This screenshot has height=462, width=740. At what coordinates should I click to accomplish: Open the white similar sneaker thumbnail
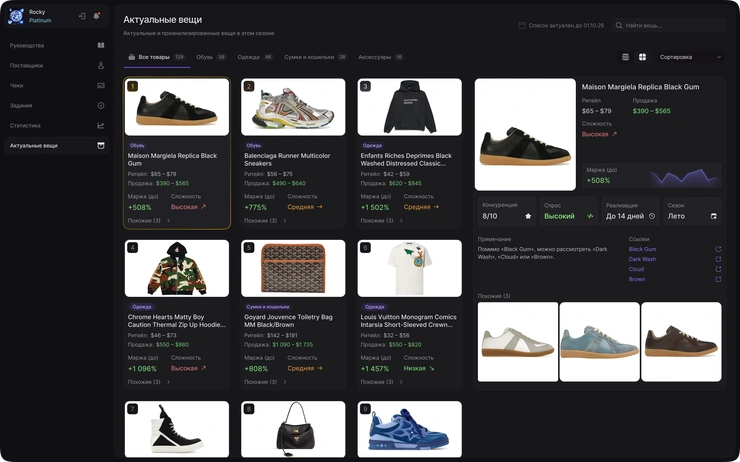point(518,342)
